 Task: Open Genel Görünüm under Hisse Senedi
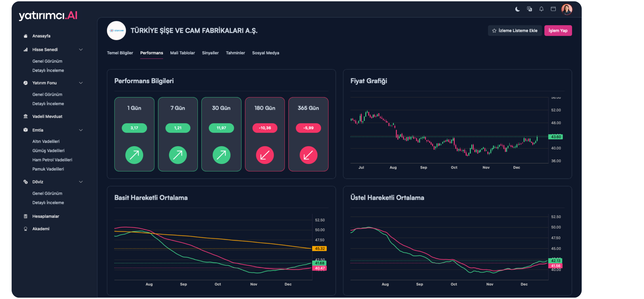[x=47, y=61]
